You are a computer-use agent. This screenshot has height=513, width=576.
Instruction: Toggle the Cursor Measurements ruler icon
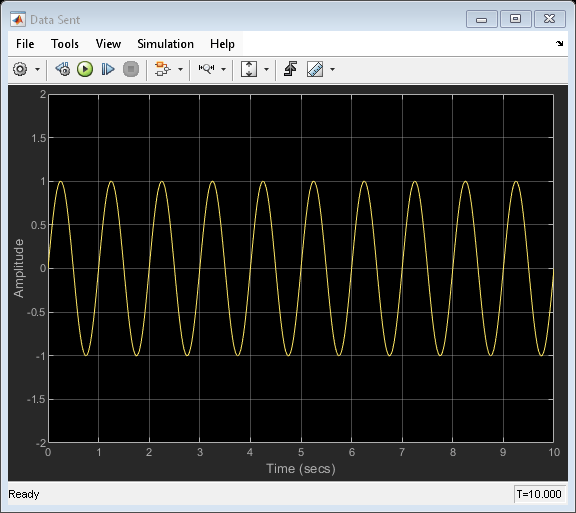pos(315,69)
